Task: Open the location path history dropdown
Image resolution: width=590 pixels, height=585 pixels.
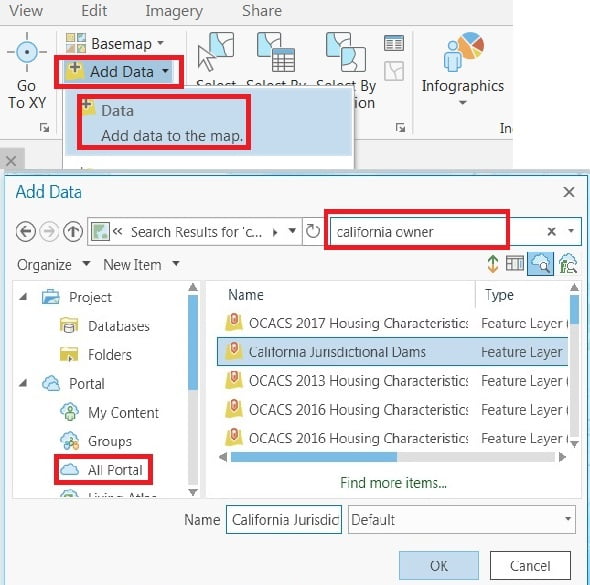Action: [292, 231]
